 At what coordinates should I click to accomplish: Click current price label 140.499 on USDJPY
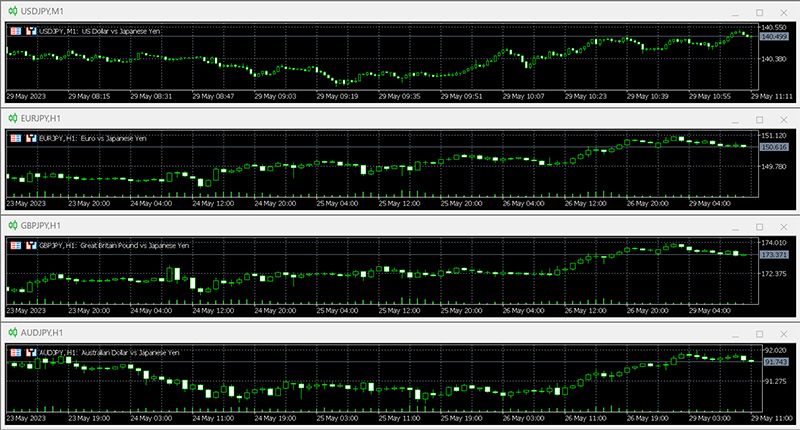(x=774, y=37)
